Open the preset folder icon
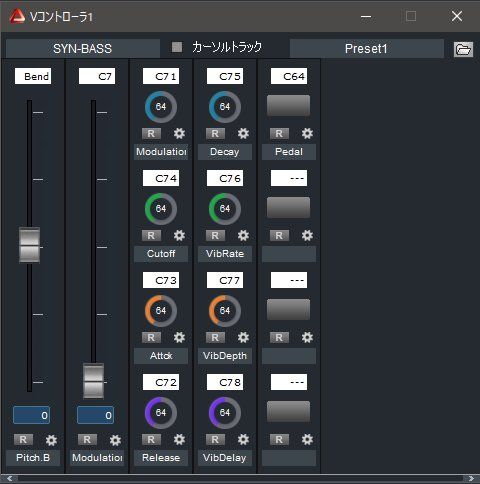Image resolution: width=480 pixels, height=484 pixels. [463, 49]
